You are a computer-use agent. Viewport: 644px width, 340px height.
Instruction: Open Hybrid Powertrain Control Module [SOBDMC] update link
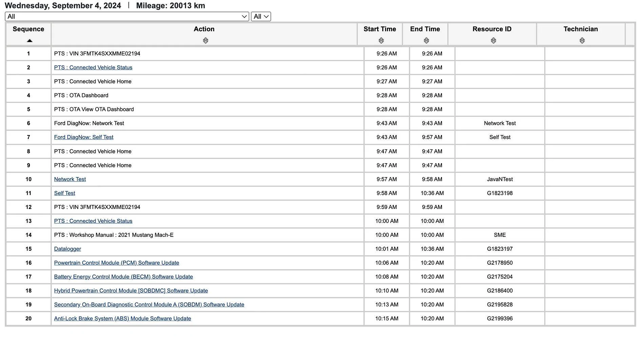point(131,290)
